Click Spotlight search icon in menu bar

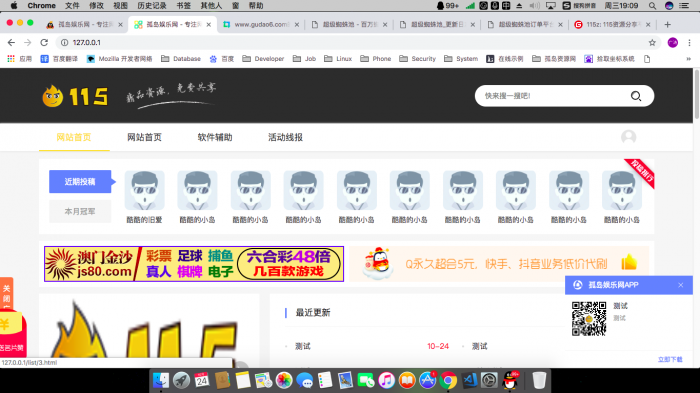pyautogui.click(x=652, y=5)
